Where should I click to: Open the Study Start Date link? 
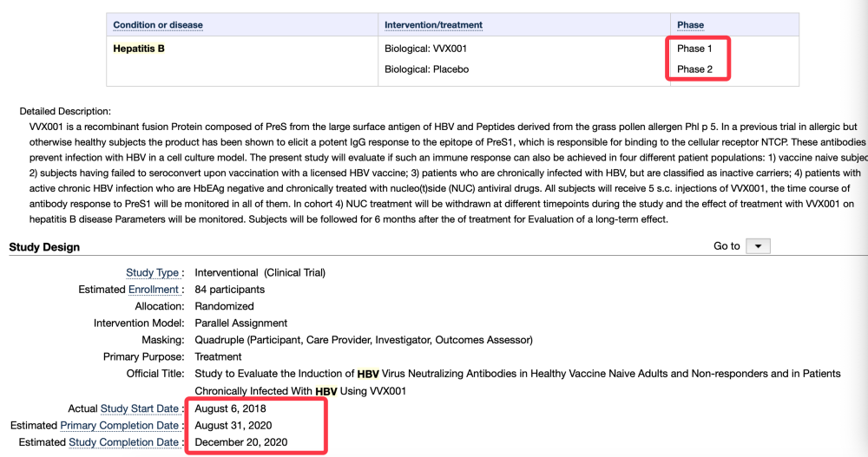click(x=140, y=408)
